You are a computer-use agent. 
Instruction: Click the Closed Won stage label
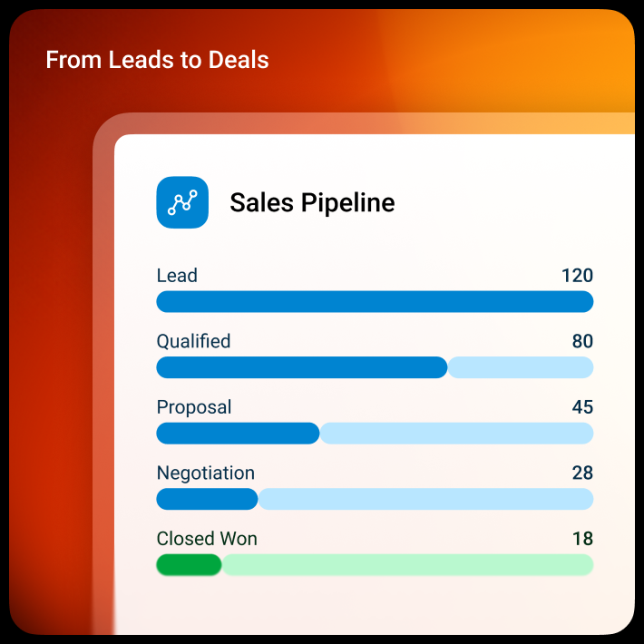(x=207, y=539)
